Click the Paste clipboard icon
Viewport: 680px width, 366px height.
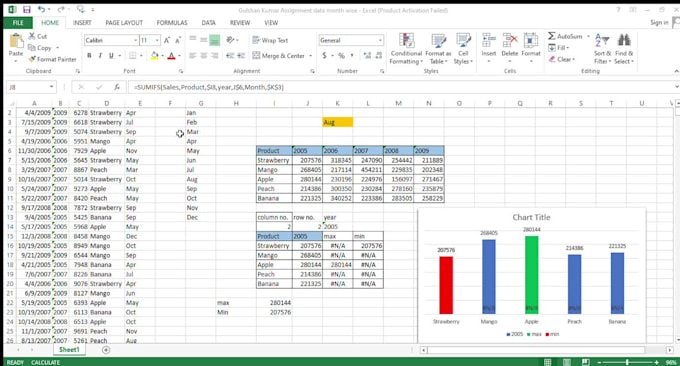click(16, 41)
